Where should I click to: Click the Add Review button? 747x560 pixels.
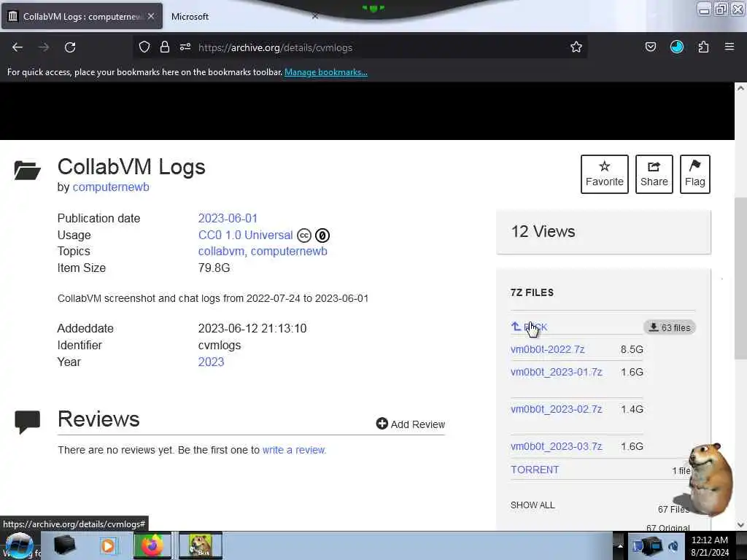pyautogui.click(x=410, y=424)
